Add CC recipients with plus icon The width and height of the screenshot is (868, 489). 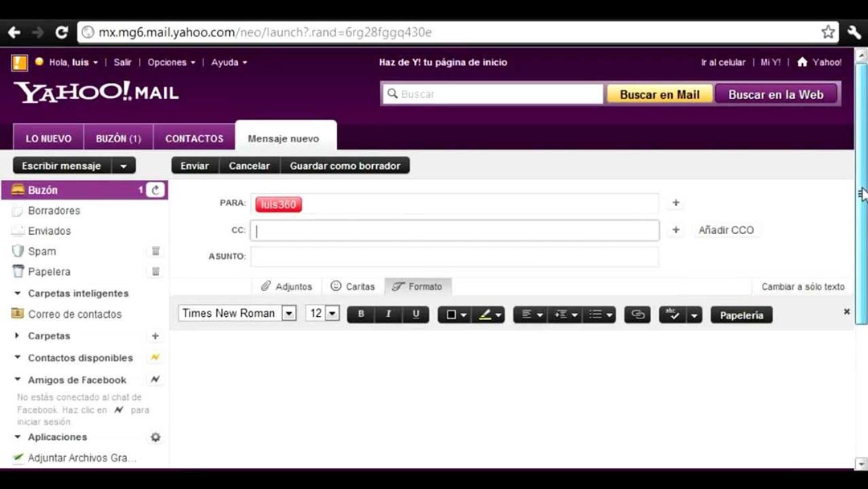(675, 230)
